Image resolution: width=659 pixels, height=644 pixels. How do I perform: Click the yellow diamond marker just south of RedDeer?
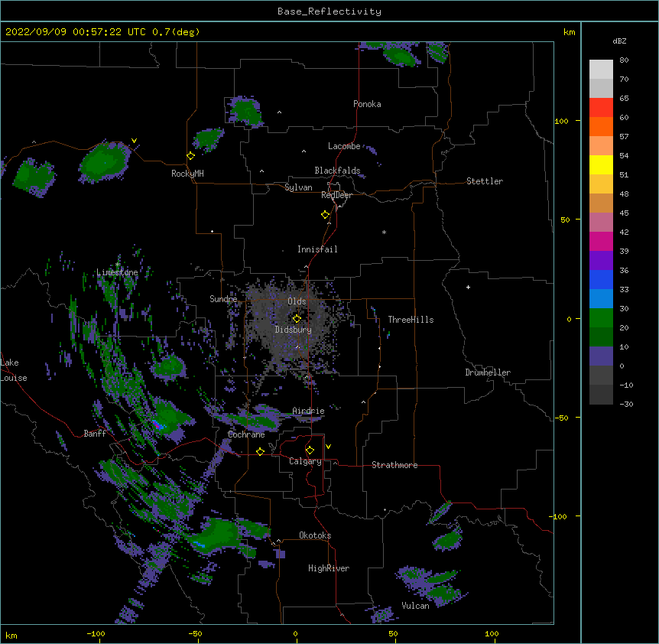coord(326,215)
